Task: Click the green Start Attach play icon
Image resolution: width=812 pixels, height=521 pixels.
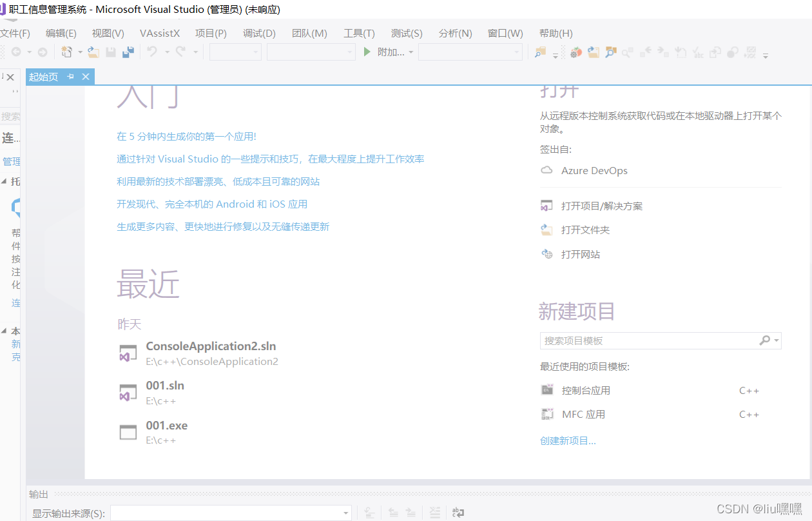Action: (x=367, y=52)
